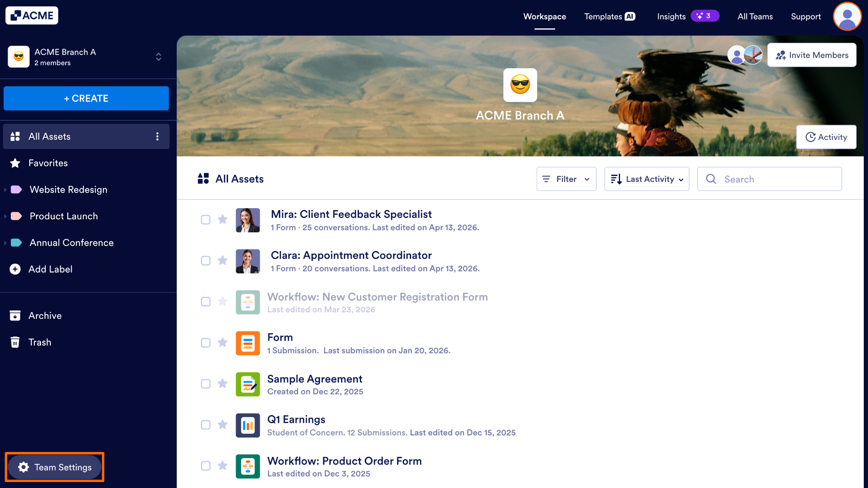Image resolution: width=868 pixels, height=488 pixels.
Task: Click the ACME Branch A sunglasses emoji in sidebar
Action: click(19, 57)
